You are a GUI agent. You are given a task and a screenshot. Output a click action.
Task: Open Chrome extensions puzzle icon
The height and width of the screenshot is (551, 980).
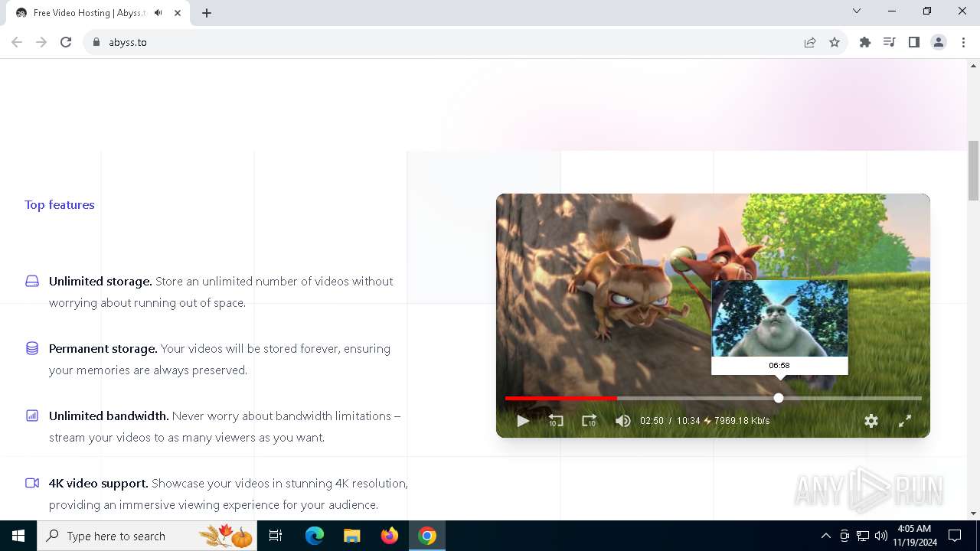(x=865, y=42)
